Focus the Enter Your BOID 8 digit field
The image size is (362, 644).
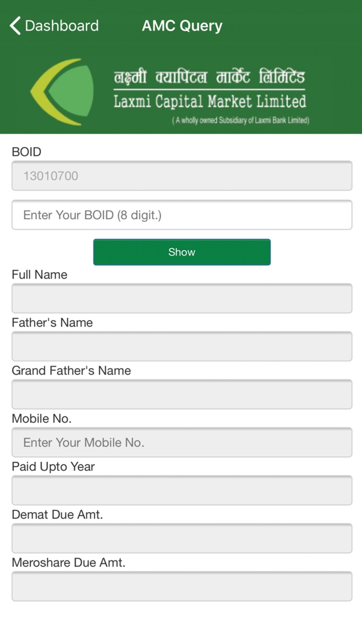click(182, 215)
